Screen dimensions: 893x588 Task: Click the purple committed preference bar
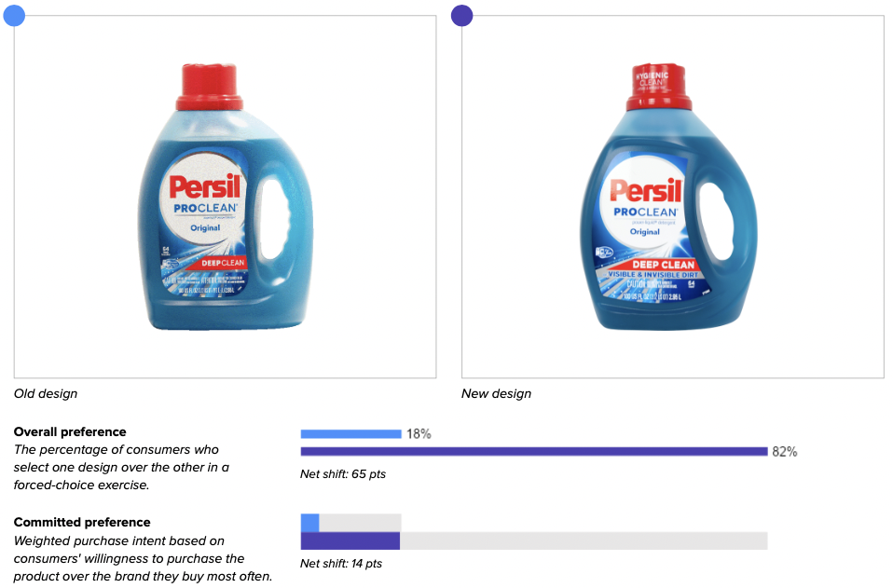coord(350,540)
